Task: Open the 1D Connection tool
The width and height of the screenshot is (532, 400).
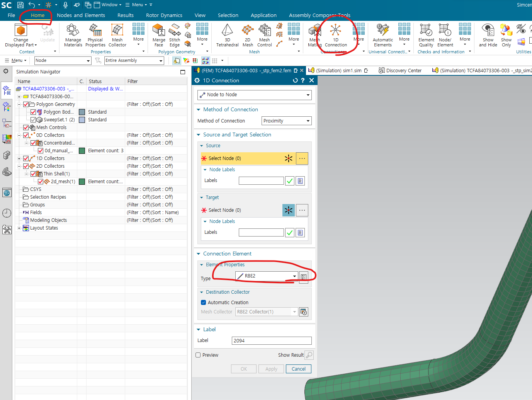Action: [336, 35]
